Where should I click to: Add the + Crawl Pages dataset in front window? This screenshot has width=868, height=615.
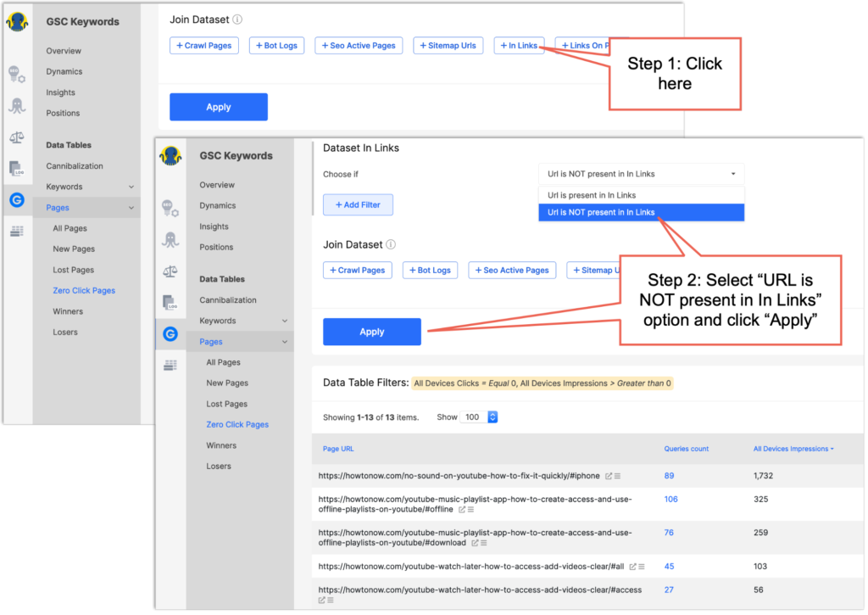(358, 271)
